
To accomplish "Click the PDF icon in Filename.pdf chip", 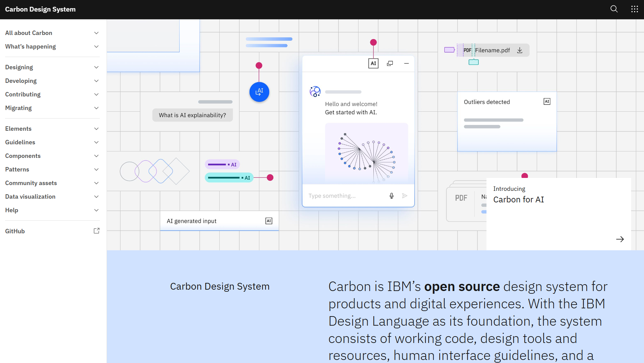I will [x=467, y=50].
